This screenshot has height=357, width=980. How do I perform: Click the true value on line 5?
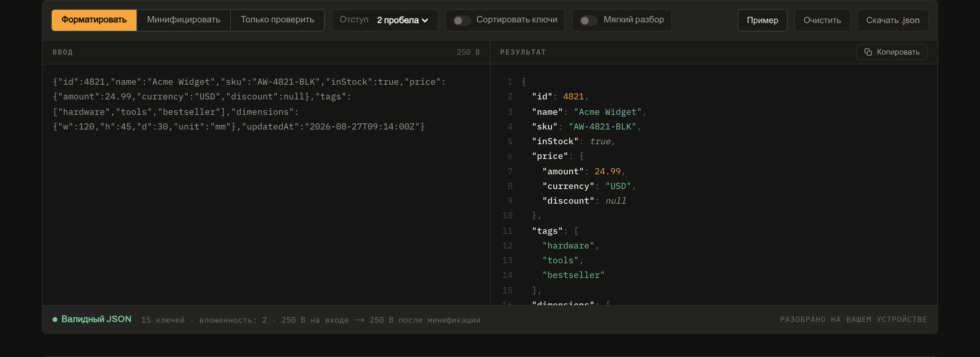coord(600,142)
